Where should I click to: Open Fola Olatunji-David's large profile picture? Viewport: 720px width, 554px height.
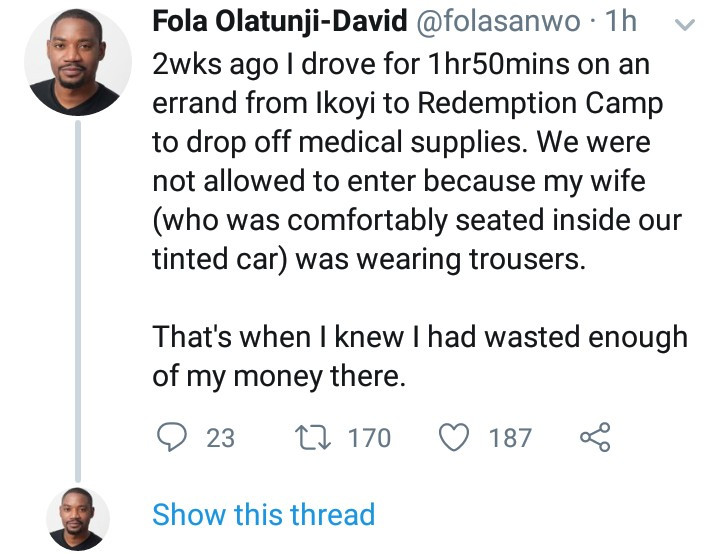point(77,62)
